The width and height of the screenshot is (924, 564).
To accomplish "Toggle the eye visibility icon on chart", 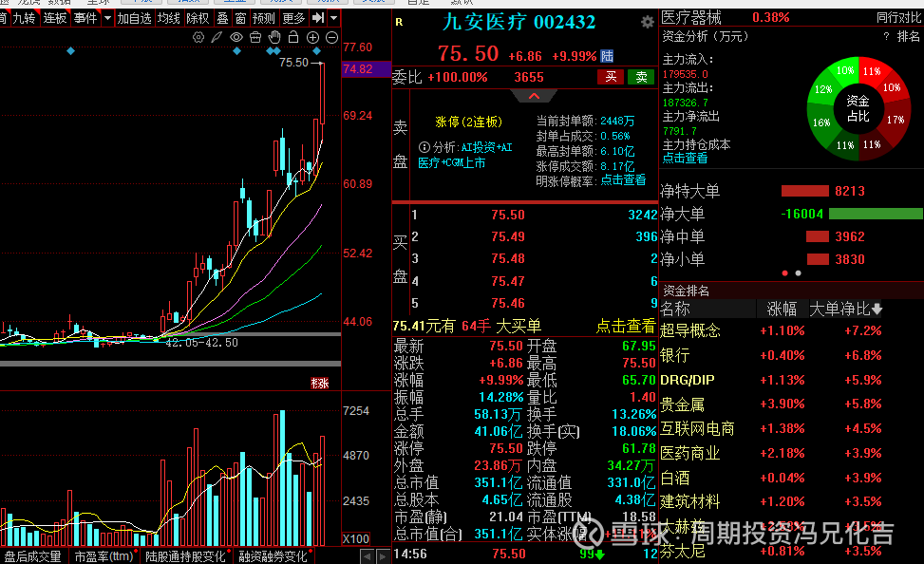I will [x=236, y=38].
